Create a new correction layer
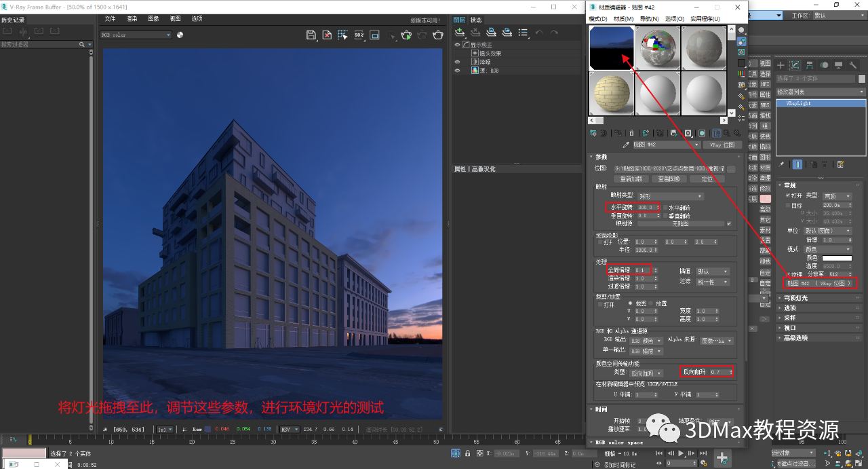 point(459,33)
